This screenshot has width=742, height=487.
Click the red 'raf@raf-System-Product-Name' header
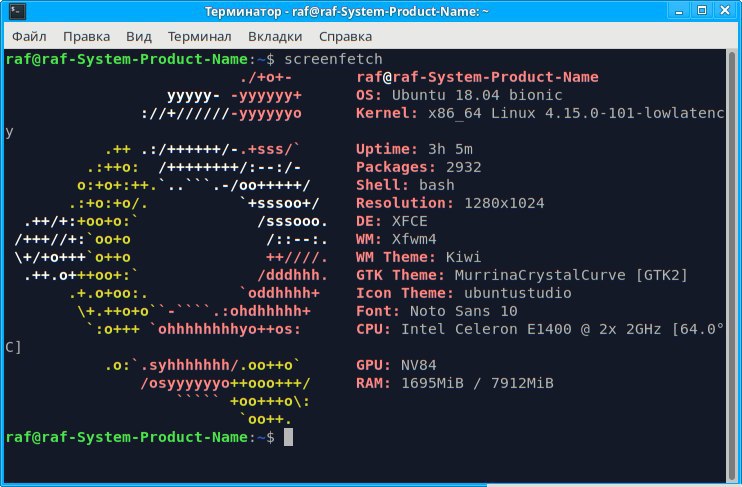(477, 77)
